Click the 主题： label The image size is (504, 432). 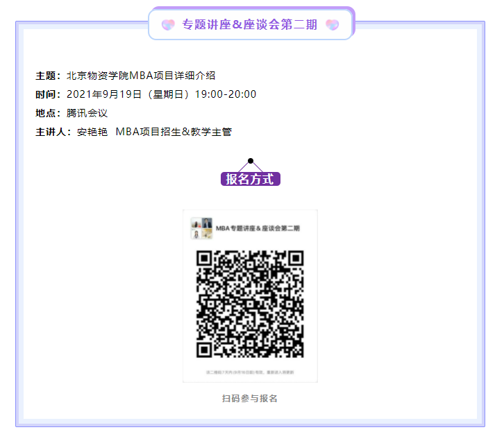48,76
